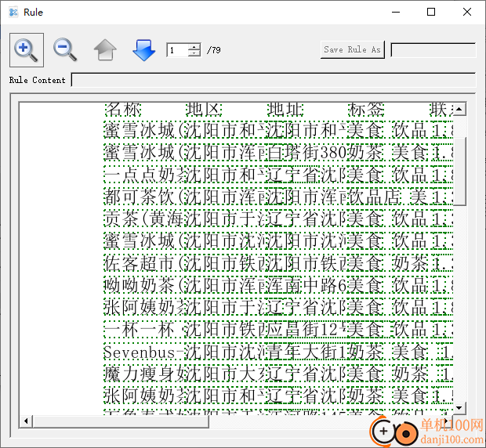Image resolution: width=486 pixels, height=448 pixels.
Task: Increase page number with spinner up arrow
Action: (194, 47)
